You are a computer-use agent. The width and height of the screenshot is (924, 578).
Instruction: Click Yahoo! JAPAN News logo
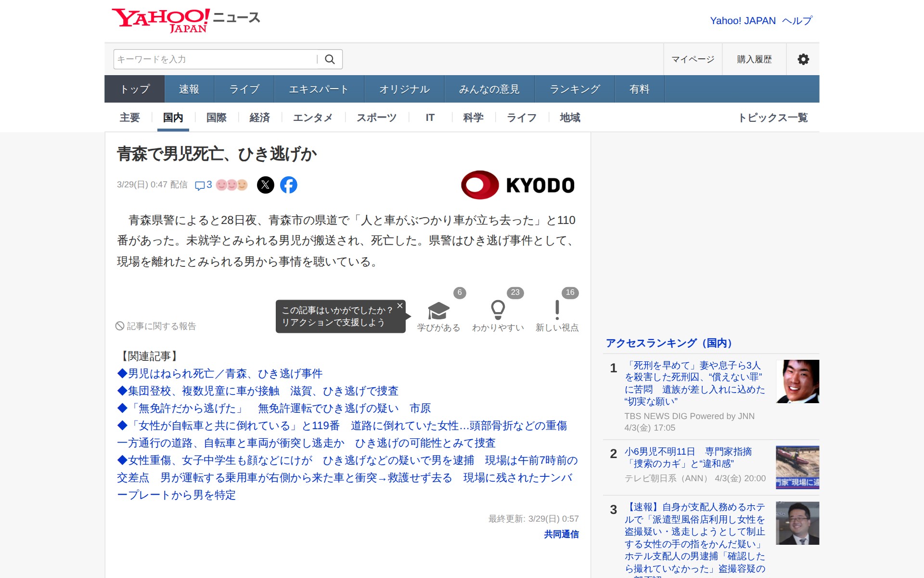[x=186, y=20]
